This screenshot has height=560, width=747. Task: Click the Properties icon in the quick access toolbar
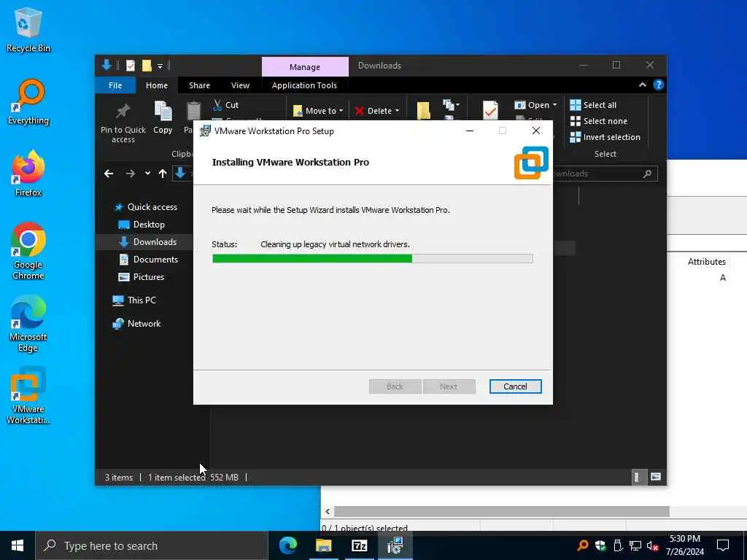click(130, 66)
